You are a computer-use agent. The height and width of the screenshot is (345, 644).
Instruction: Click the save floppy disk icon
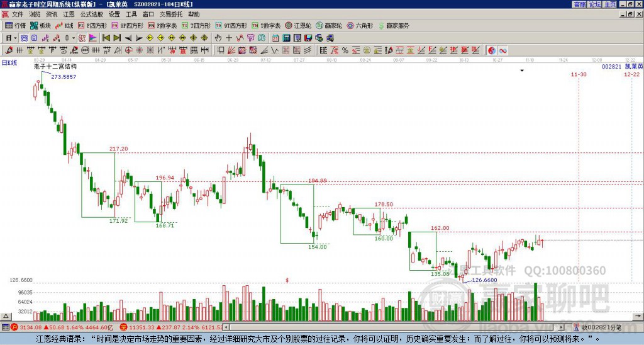(308, 38)
